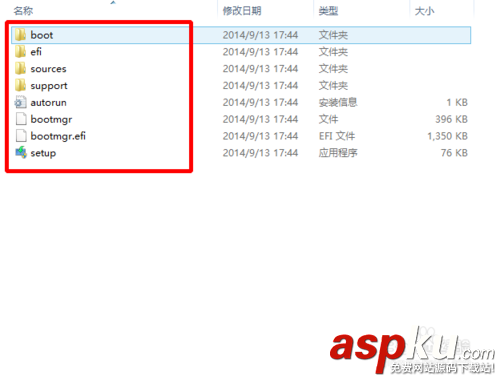Image resolution: width=500 pixels, height=380 pixels.
Task: Click the 文件夹 type of sources row
Action: point(333,69)
